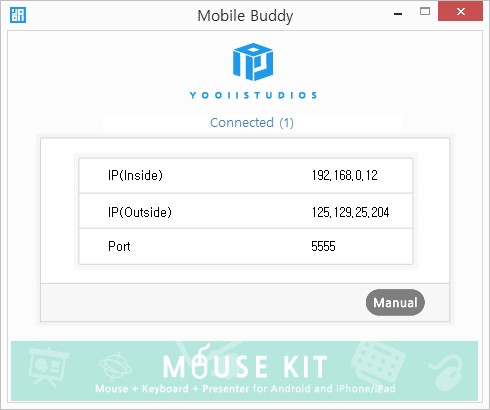Click the Connected (1) status label
490x410 pixels.
252,123
